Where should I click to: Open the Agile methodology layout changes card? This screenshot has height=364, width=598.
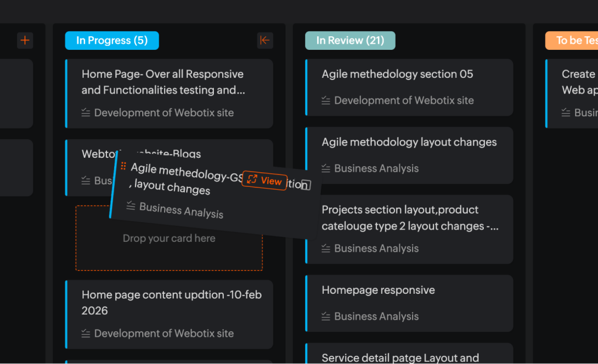coord(409,142)
